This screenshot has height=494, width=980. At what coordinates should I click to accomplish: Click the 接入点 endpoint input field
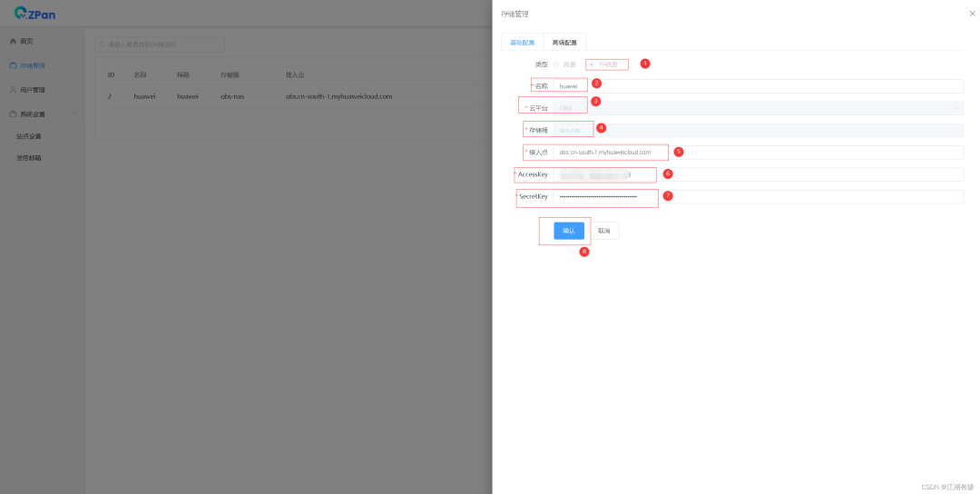click(758, 153)
